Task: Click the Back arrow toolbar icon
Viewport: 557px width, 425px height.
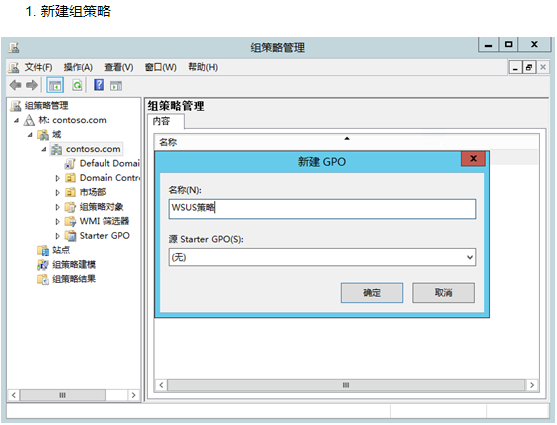Action: click(x=15, y=85)
